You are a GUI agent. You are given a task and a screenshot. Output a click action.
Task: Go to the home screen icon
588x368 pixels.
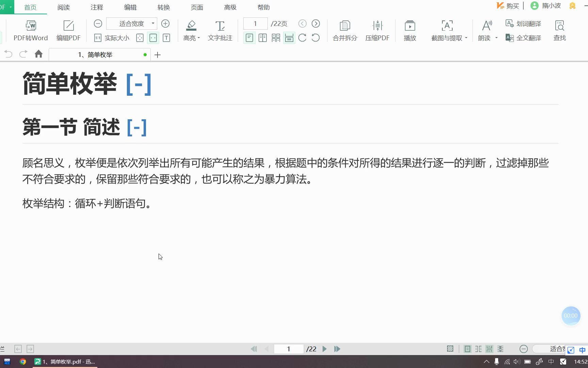[x=38, y=54]
